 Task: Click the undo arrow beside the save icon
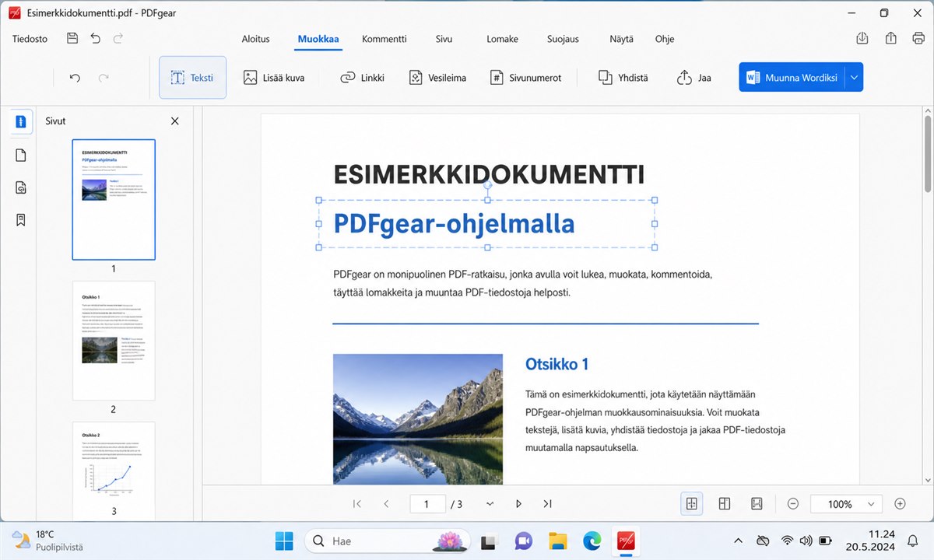point(95,38)
